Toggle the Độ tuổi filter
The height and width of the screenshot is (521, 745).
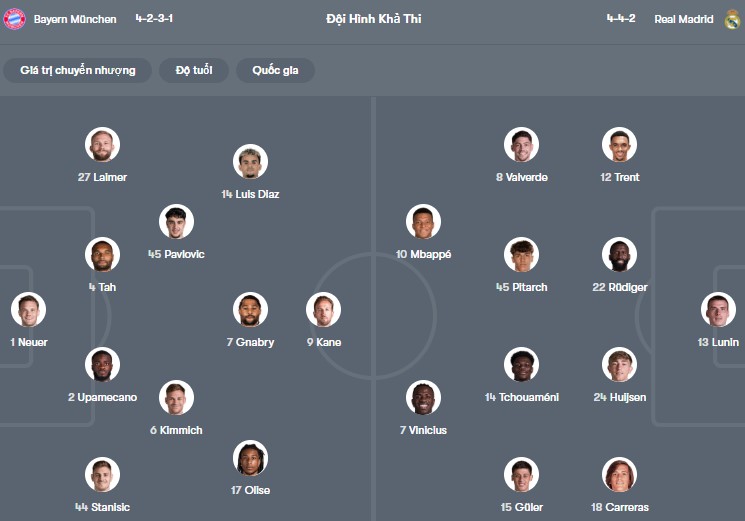click(x=194, y=70)
